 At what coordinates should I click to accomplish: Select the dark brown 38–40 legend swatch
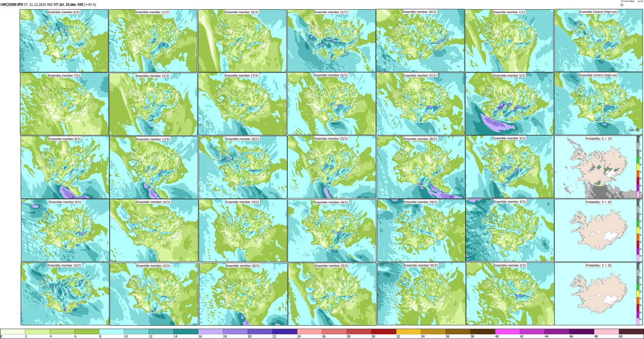[483, 332]
